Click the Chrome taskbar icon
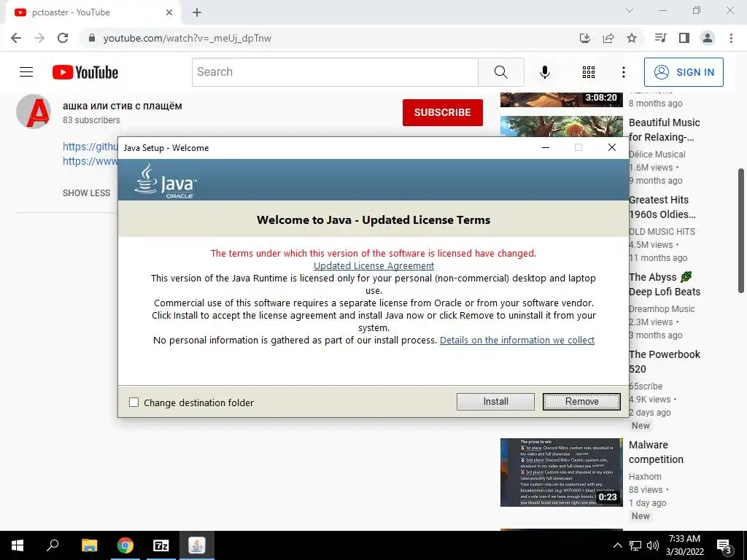This screenshot has height=560, width=747. point(125,545)
